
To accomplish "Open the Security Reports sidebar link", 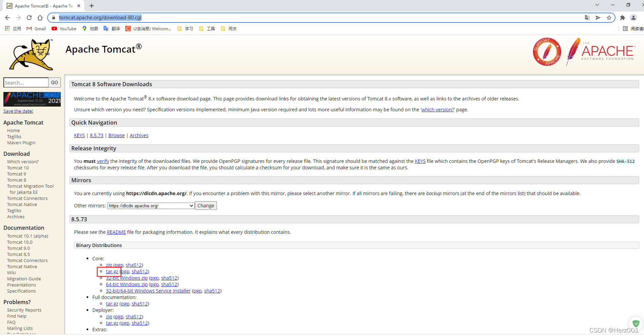I will (24, 310).
